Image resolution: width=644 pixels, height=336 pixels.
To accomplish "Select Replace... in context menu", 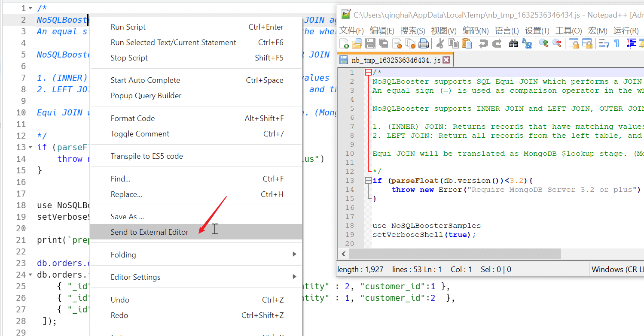I will 196,194.
